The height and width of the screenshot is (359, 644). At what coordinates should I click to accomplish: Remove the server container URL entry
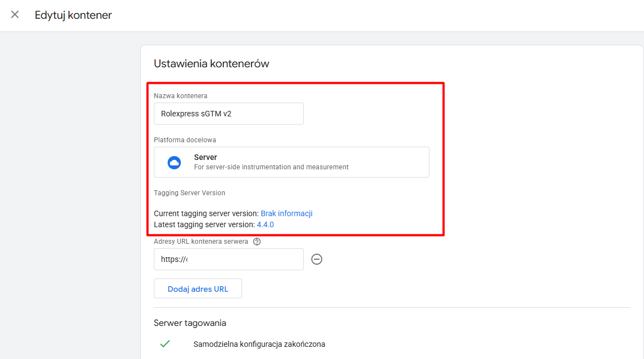tap(316, 259)
